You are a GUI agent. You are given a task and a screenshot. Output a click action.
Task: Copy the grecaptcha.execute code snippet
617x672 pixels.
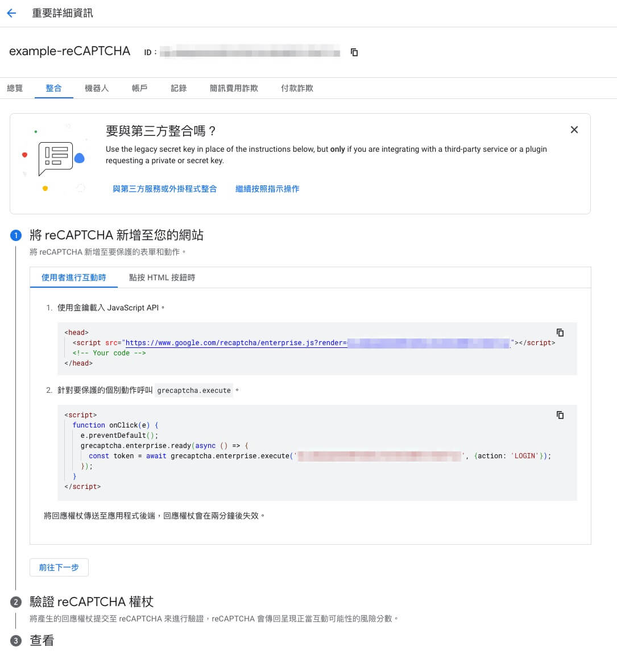pos(560,415)
